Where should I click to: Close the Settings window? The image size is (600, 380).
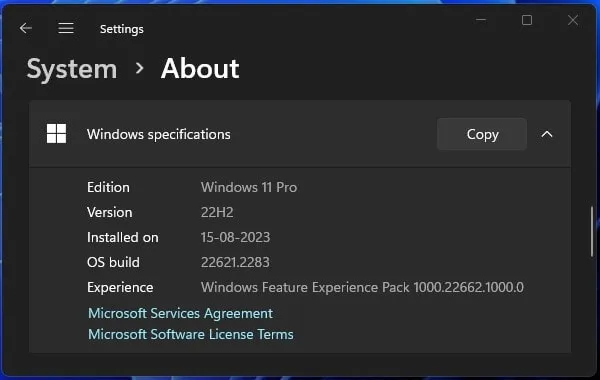[x=573, y=20]
